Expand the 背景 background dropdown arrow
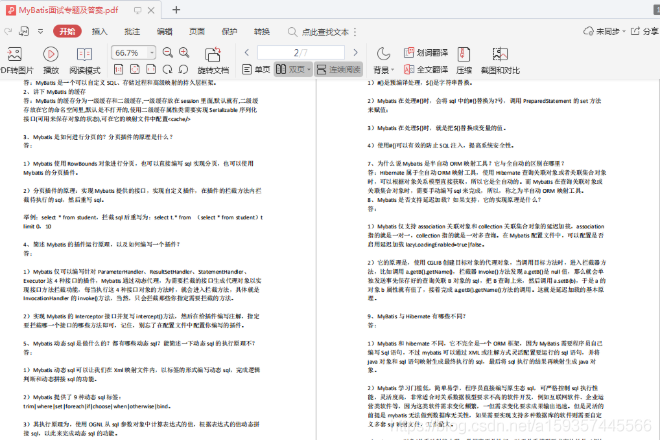This screenshot has height=444, width=661. click(x=392, y=70)
